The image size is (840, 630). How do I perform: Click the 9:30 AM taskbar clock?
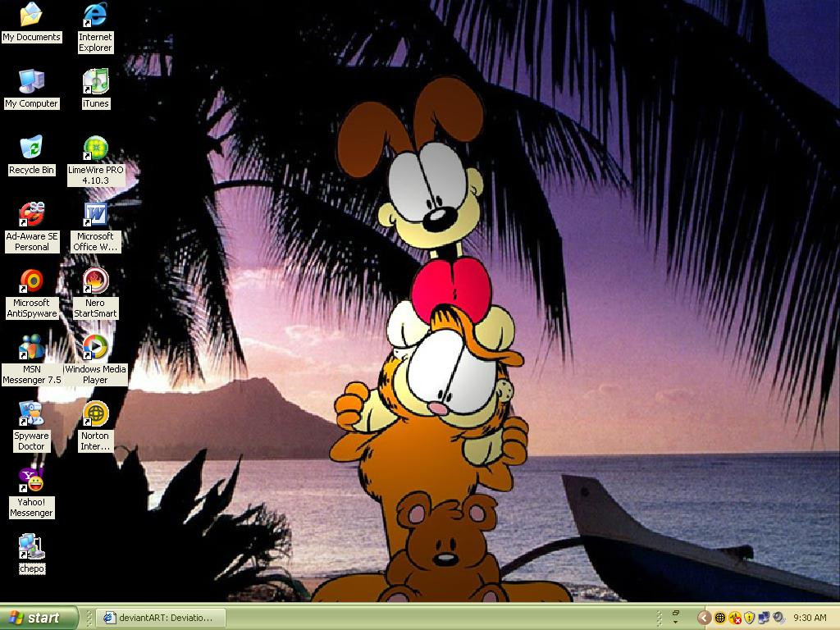pyautogui.click(x=810, y=619)
